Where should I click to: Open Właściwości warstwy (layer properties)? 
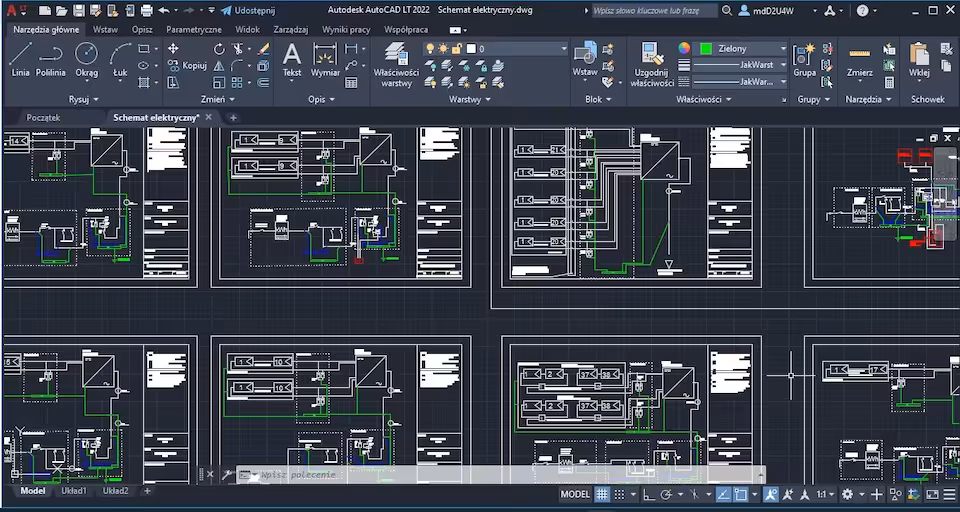(x=396, y=65)
